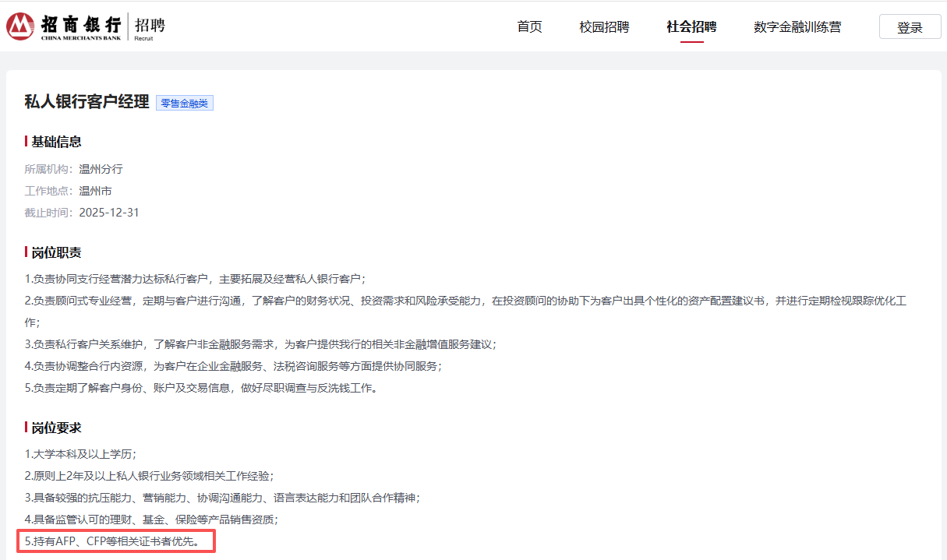The image size is (947, 560).
Task: Open 数字金融训练营 in the navigation bar
Action: (x=797, y=26)
